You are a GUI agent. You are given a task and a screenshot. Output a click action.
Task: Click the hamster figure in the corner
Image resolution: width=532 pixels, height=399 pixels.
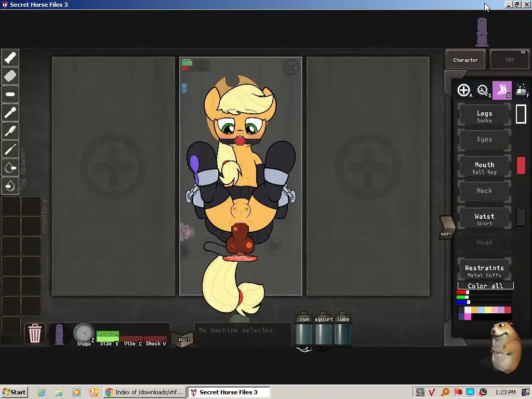point(506,347)
